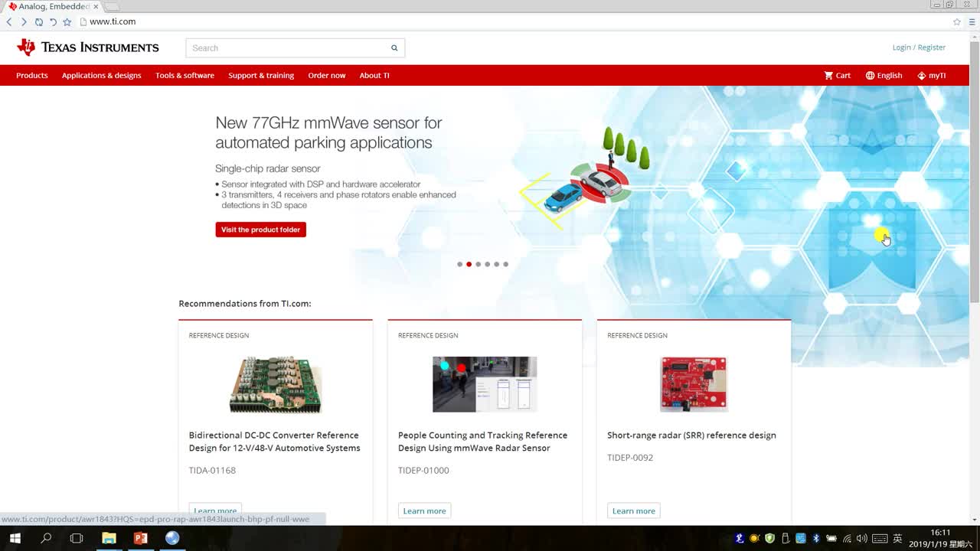Click the Wi-Fi network tray icon
The height and width of the screenshot is (551, 980).
point(847,538)
